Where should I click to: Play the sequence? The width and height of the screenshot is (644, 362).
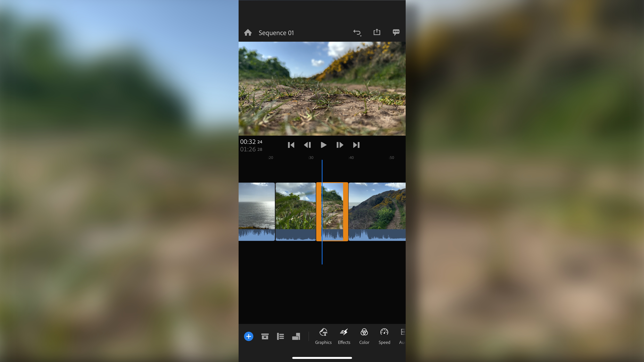[323, 145]
